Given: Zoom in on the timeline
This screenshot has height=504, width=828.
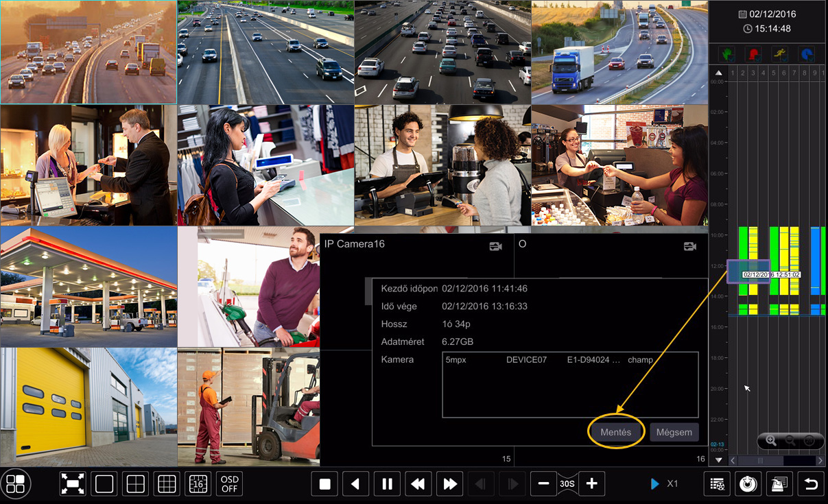Looking at the screenshot, I should pos(771,441).
